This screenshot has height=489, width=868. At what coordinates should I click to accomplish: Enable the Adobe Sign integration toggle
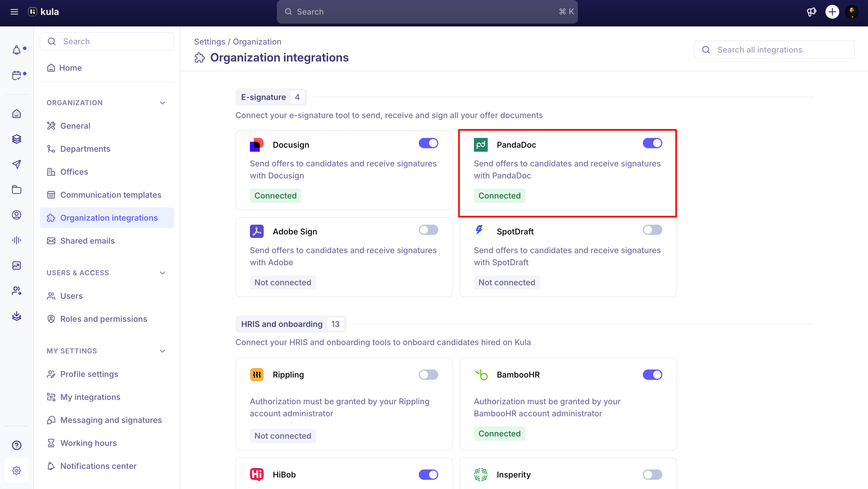pos(428,230)
